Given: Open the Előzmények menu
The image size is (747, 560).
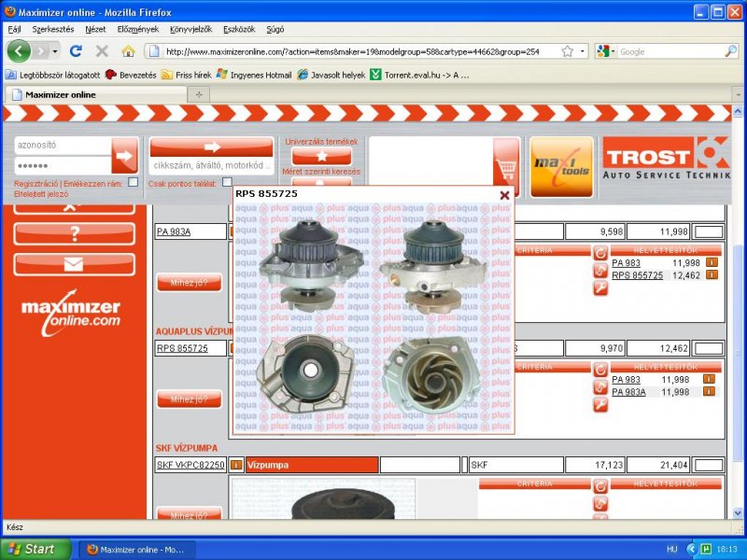Looking at the screenshot, I should [x=137, y=29].
